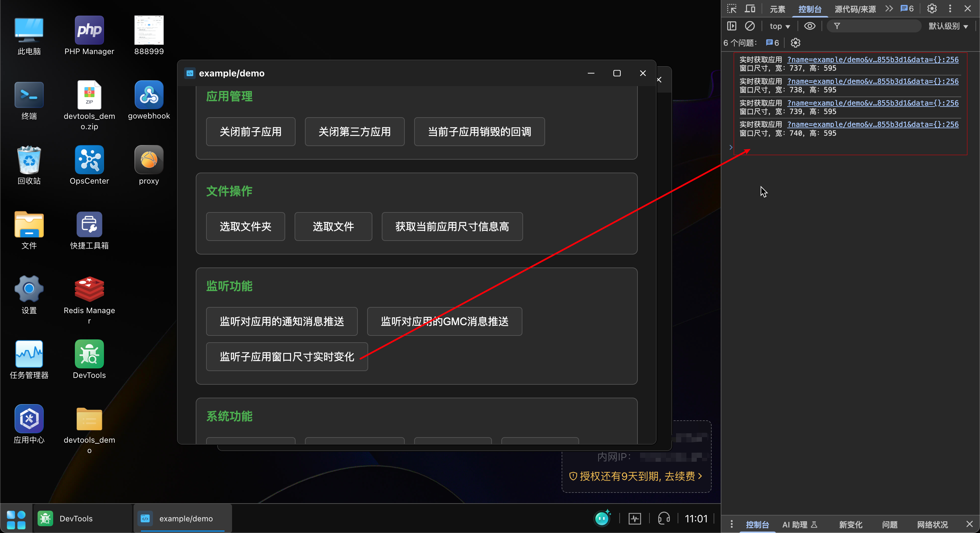Toggle the device toolbar icon

pos(750,9)
